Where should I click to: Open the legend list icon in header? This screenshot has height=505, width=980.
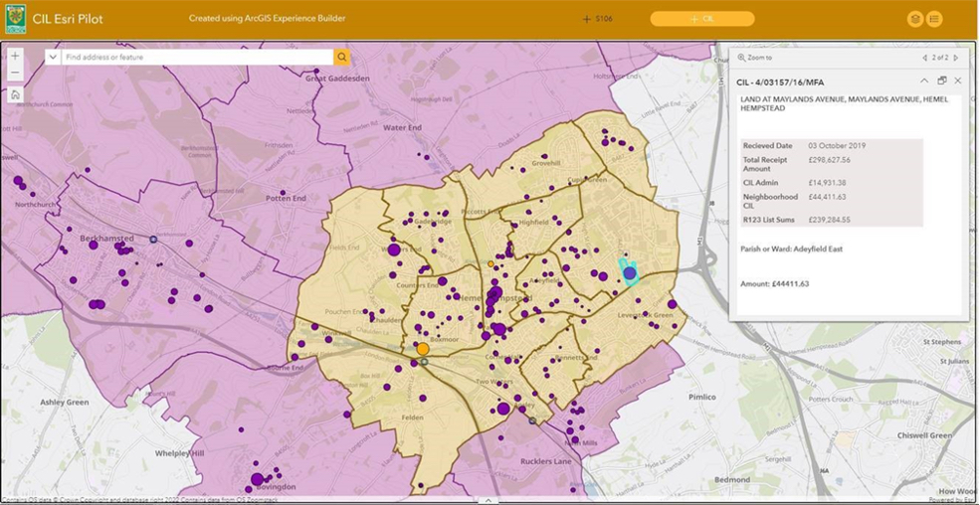coord(934,19)
